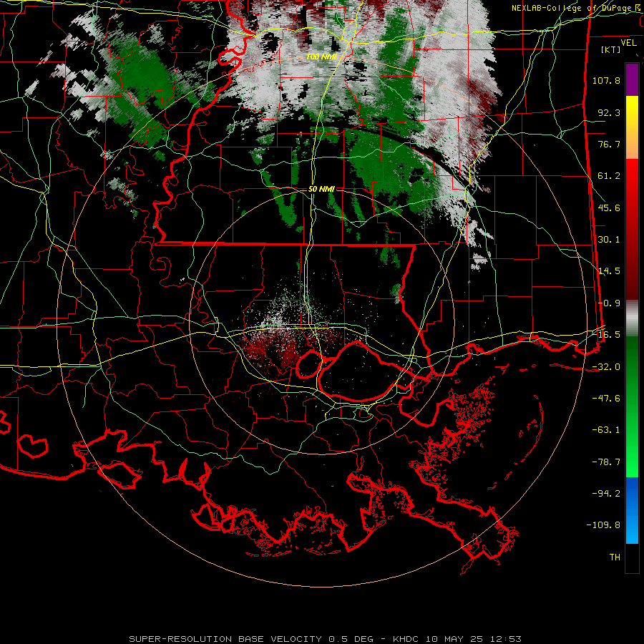
Task: Select the 61.2 velocity scale value
Action: tap(609, 175)
